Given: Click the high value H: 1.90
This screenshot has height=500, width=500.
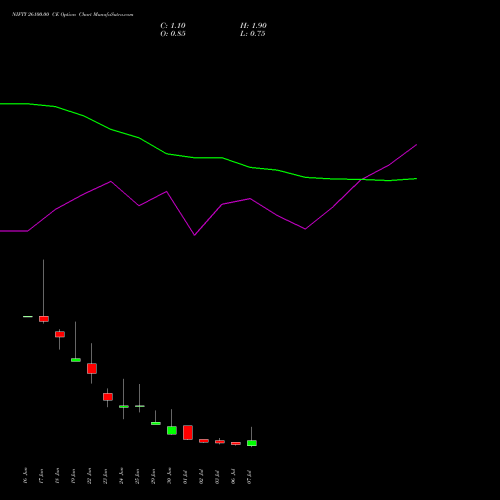Looking at the screenshot, I should click(x=253, y=26).
